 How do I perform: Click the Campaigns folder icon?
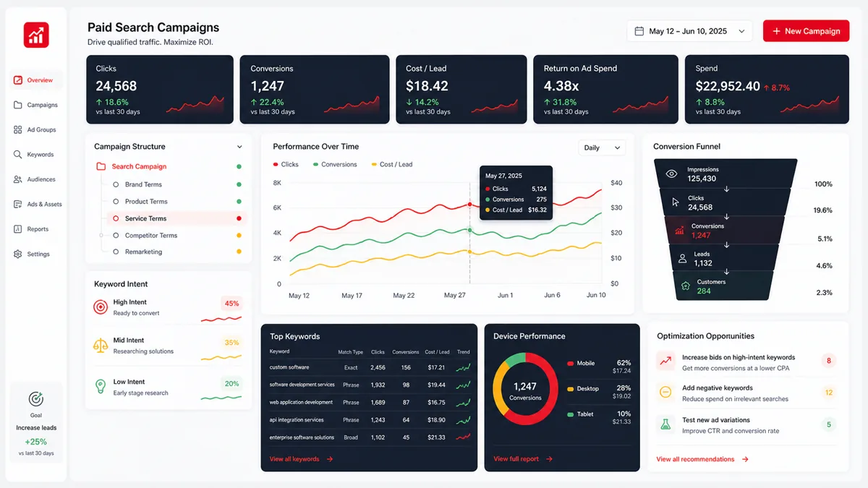pyautogui.click(x=18, y=105)
